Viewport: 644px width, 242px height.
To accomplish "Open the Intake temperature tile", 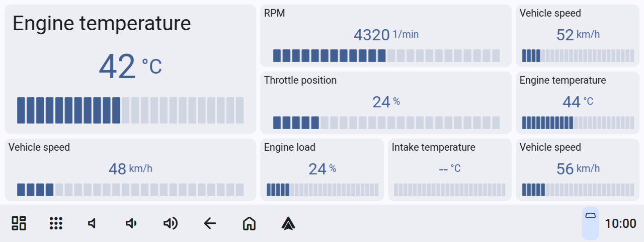I will click(450, 169).
